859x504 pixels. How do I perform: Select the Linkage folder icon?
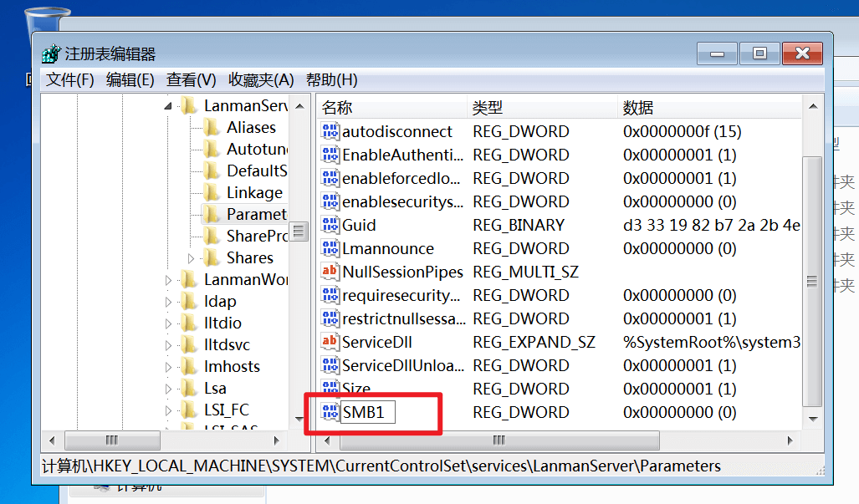point(212,192)
